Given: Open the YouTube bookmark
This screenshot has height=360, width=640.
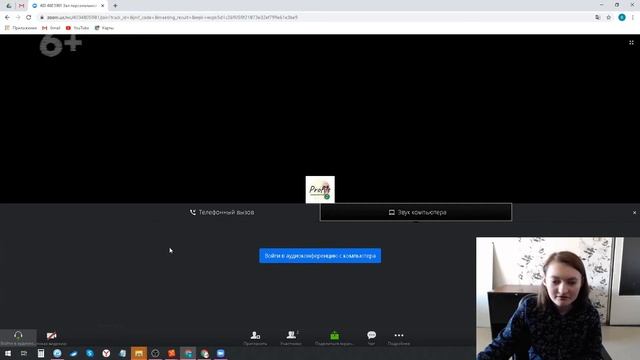Looking at the screenshot, I should (x=78, y=28).
